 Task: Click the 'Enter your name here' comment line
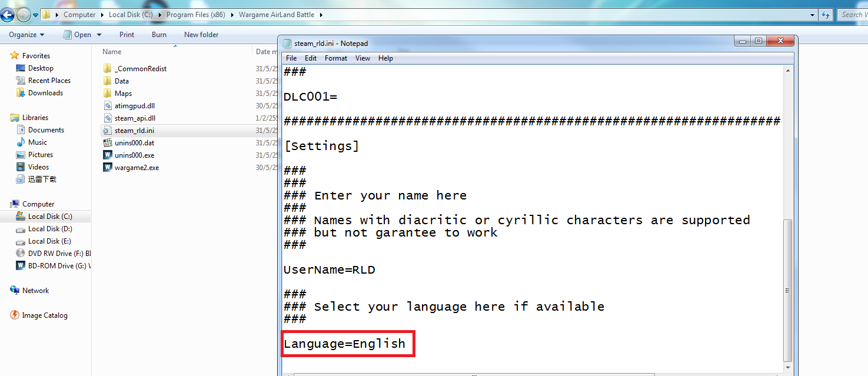375,195
